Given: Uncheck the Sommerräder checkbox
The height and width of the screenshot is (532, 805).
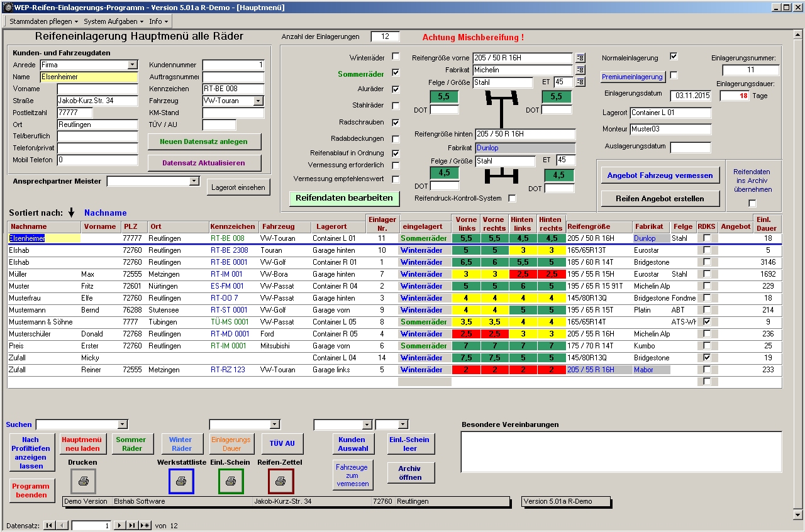Looking at the screenshot, I should coord(396,73).
